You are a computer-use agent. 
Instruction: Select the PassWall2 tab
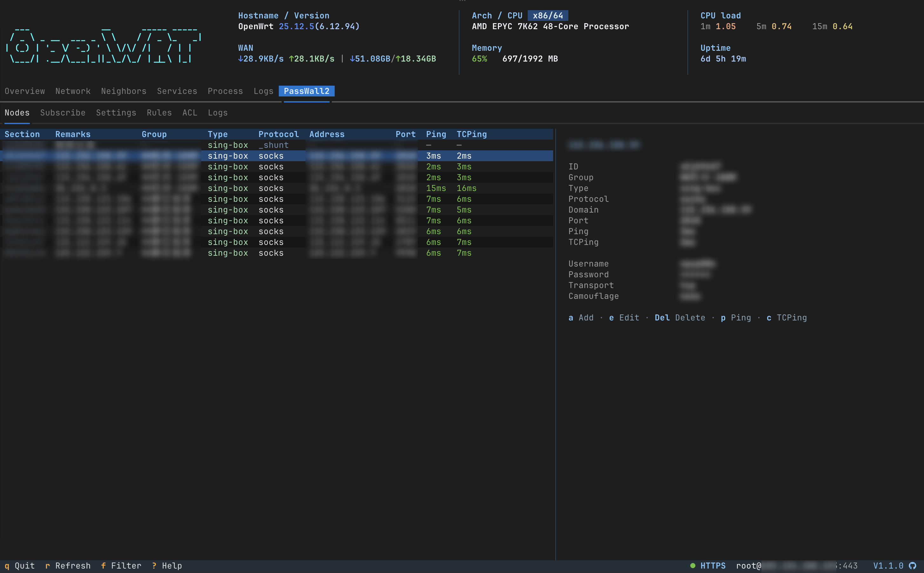306,91
